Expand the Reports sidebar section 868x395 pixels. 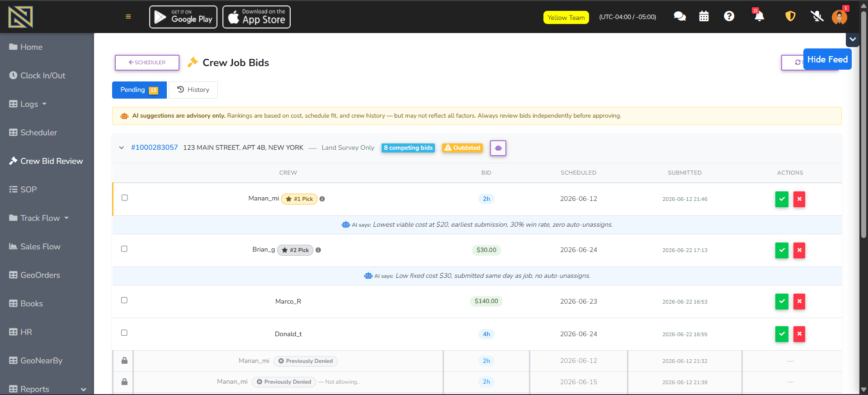coord(47,389)
